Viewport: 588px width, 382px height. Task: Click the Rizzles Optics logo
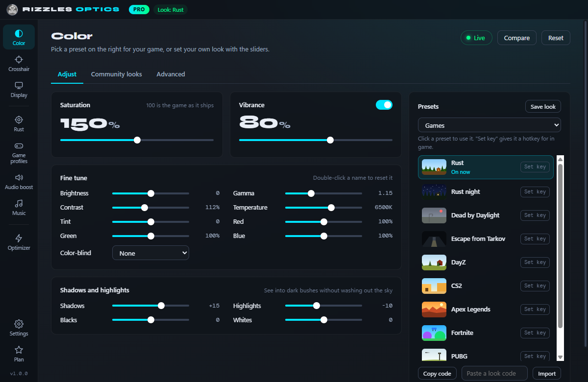click(13, 9)
